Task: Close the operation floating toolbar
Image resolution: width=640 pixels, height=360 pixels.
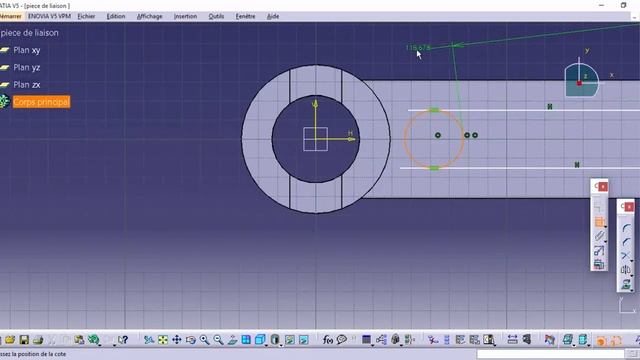Action: tap(629, 207)
